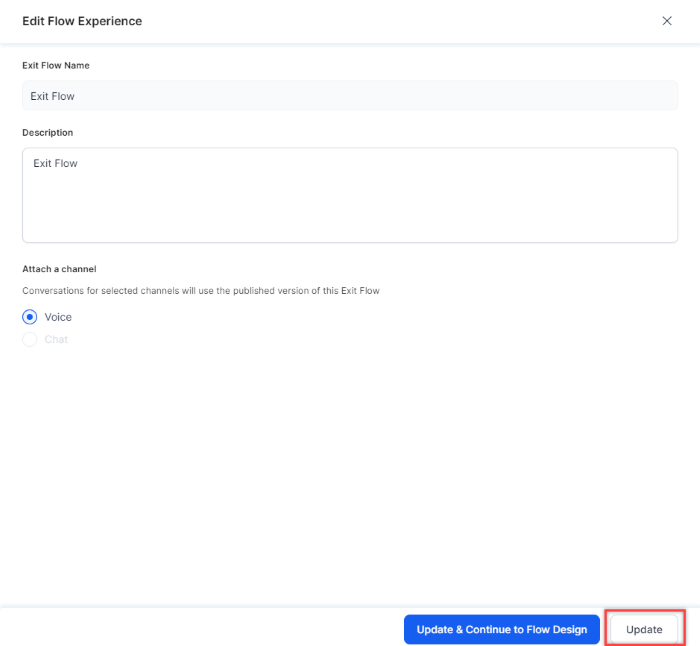Click the 'Description' field label
700x646 pixels.
(x=48, y=132)
